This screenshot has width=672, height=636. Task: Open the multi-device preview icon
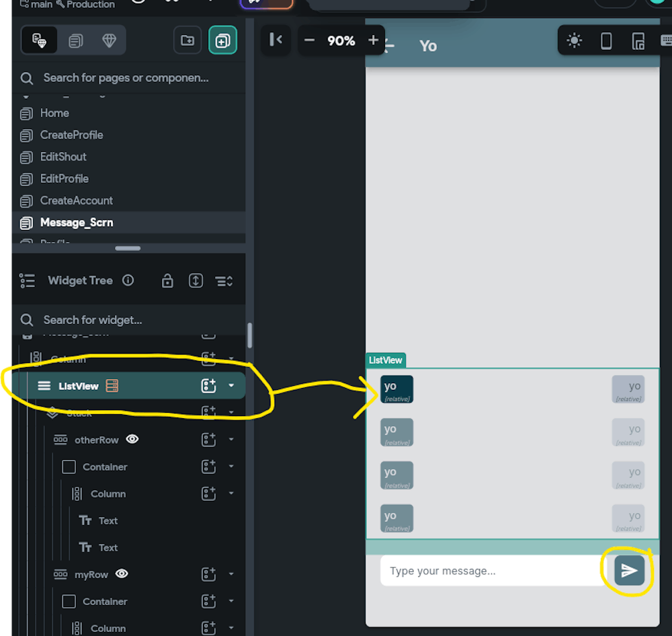(x=638, y=41)
